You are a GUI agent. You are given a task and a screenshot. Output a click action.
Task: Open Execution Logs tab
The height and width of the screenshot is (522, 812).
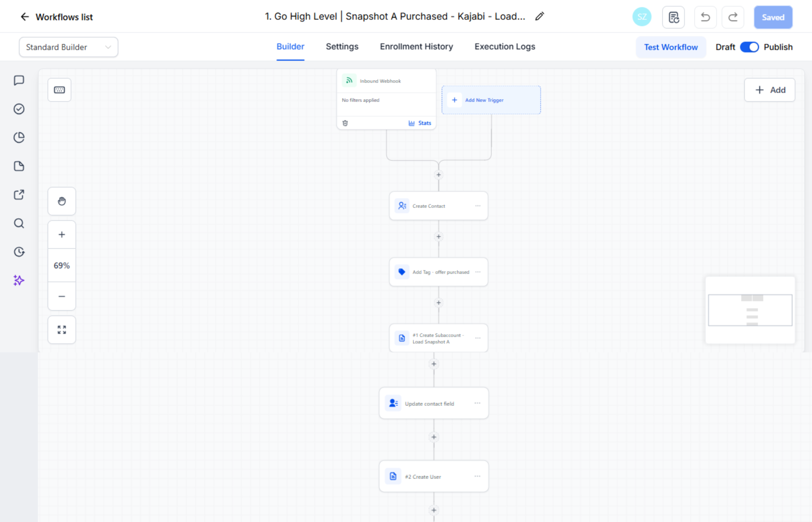505,47
